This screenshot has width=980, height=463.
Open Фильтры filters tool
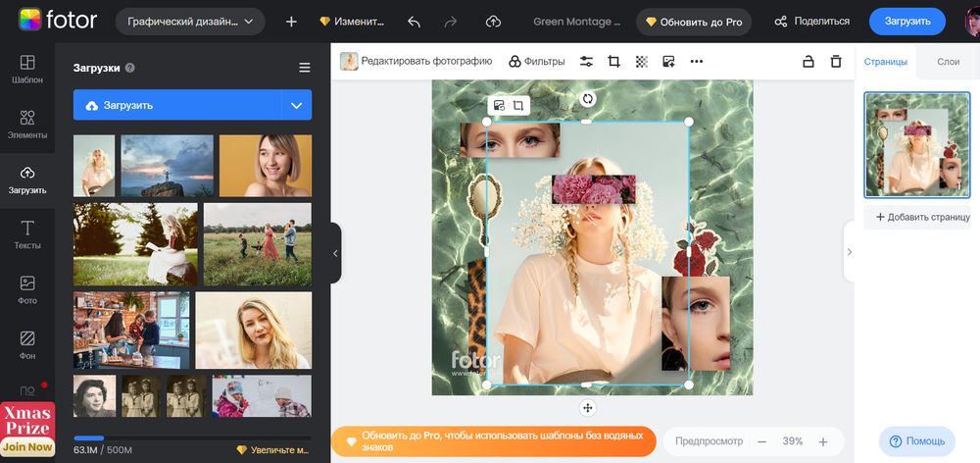click(x=536, y=61)
